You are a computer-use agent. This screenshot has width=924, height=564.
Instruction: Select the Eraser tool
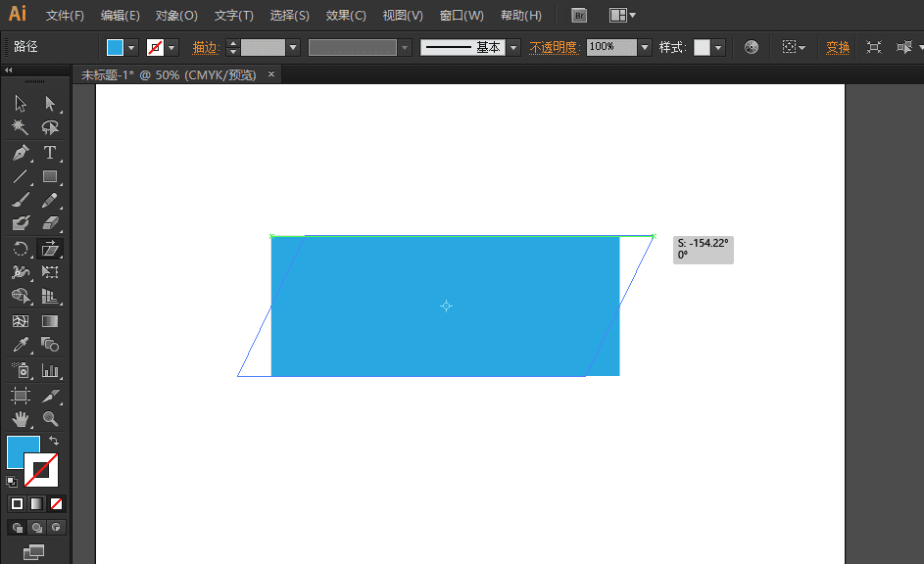tap(50, 223)
